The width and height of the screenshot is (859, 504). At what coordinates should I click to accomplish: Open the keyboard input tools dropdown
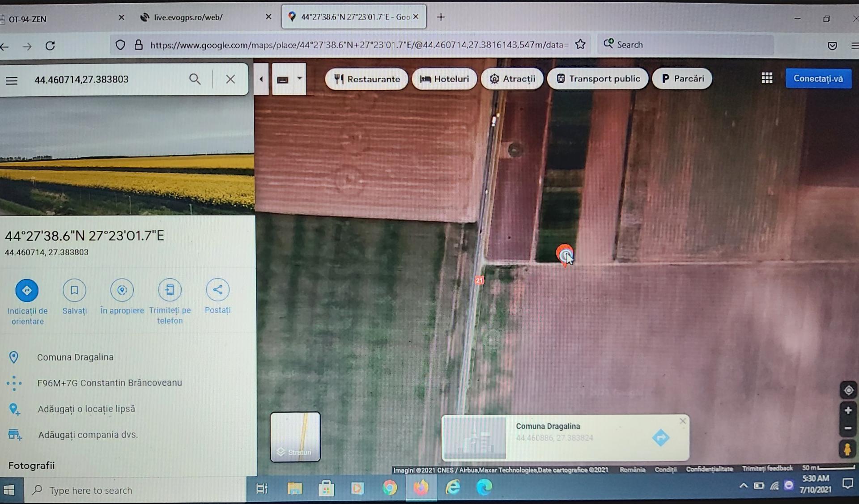pos(299,79)
